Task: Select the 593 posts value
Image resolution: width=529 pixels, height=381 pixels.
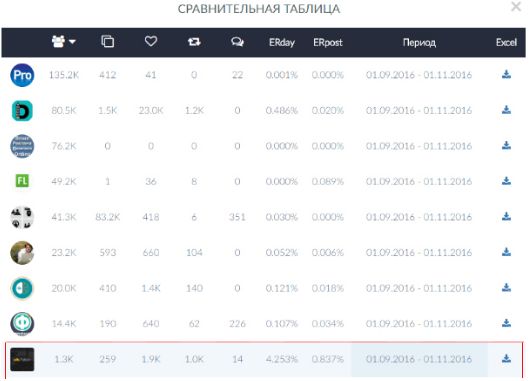Action: 108,252
